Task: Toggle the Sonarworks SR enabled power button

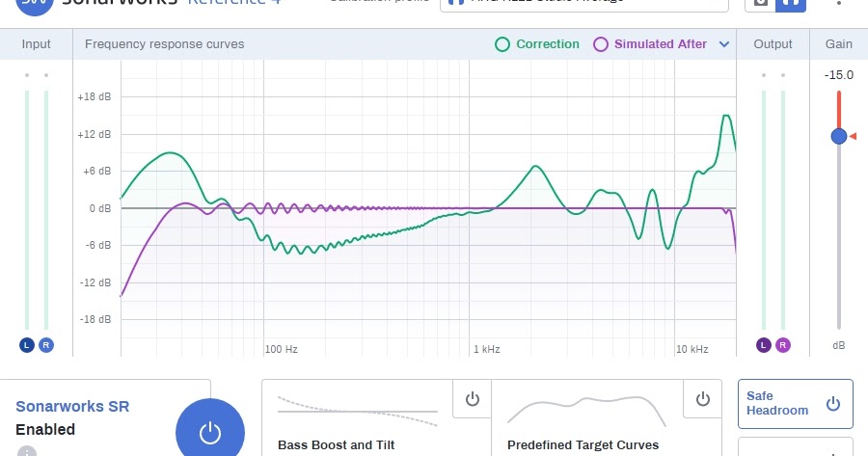Action: pos(210,432)
